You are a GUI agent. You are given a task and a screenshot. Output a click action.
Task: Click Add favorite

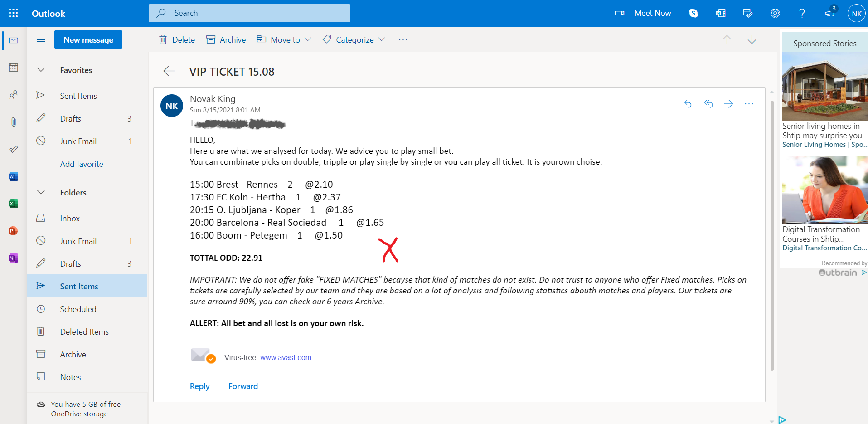[x=82, y=164]
